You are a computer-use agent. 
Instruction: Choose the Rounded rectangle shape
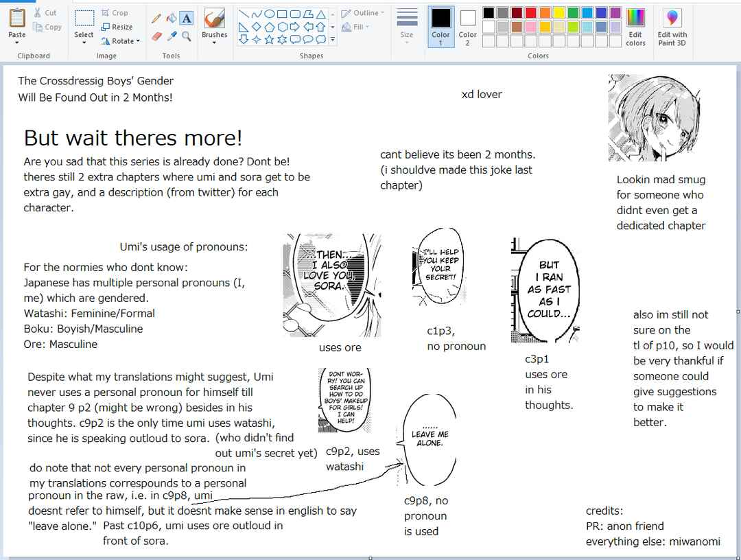[294, 14]
